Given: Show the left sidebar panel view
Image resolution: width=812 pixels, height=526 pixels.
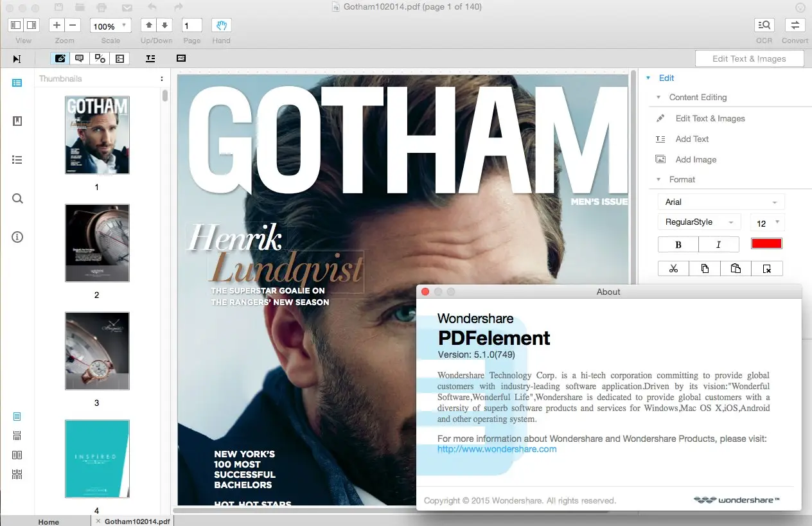Looking at the screenshot, I should tap(16, 25).
